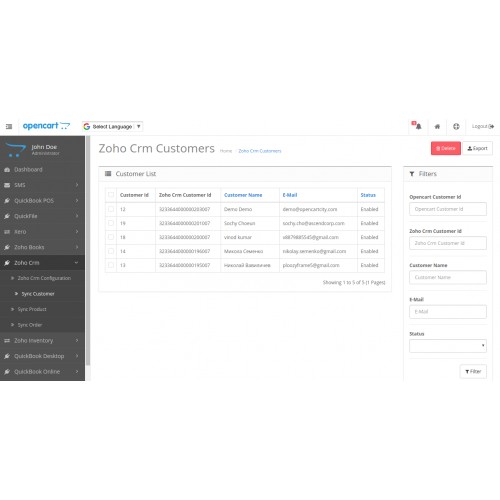Expand the Zoho Inventory menu chevron

[77, 340]
